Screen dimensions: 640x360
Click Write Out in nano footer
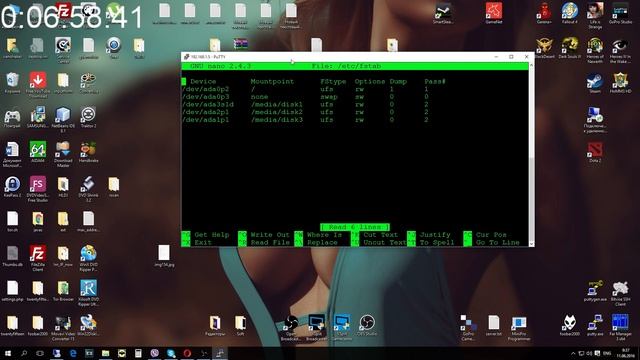tap(270, 235)
